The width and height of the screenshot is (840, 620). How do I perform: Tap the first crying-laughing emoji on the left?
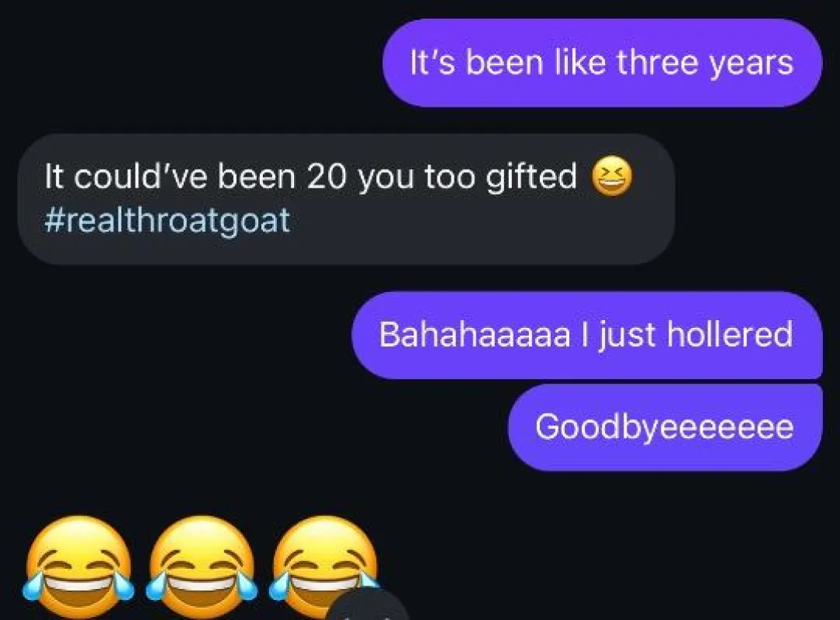(x=79, y=567)
